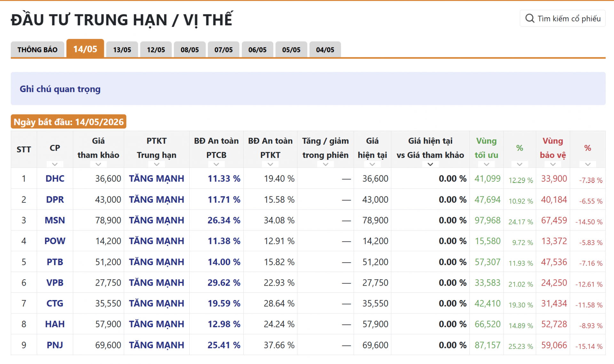Click PTB current price 51,200
Screen dimensions: 614x364
(x=375, y=262)
